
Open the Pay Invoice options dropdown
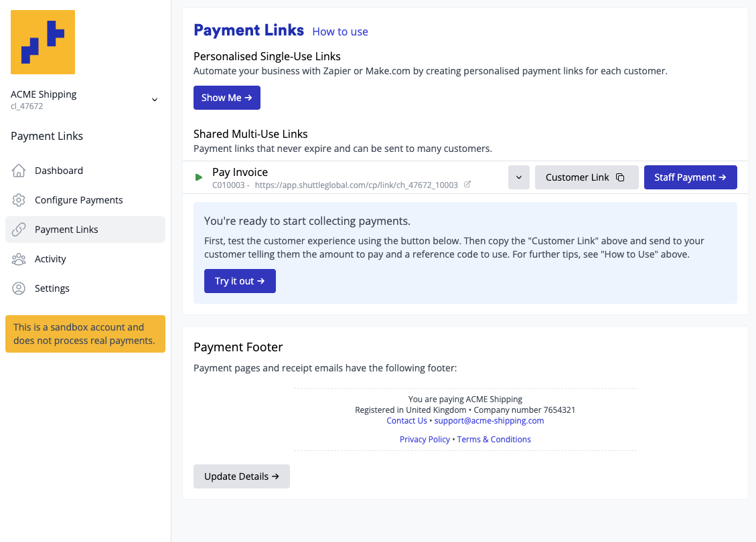pos(519,177)
